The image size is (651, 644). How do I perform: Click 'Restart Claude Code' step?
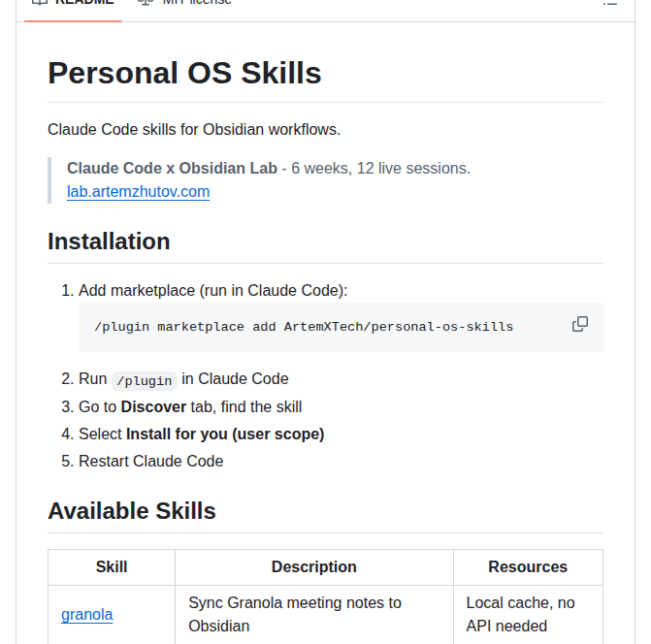tap(150, 461)
